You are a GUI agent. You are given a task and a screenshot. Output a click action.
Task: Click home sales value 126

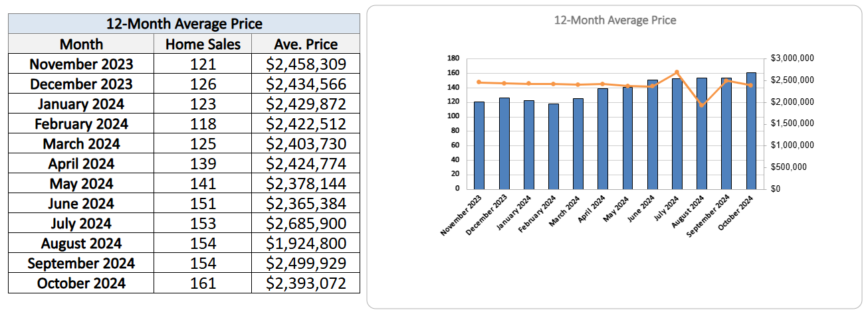click(x=203, y=84)
